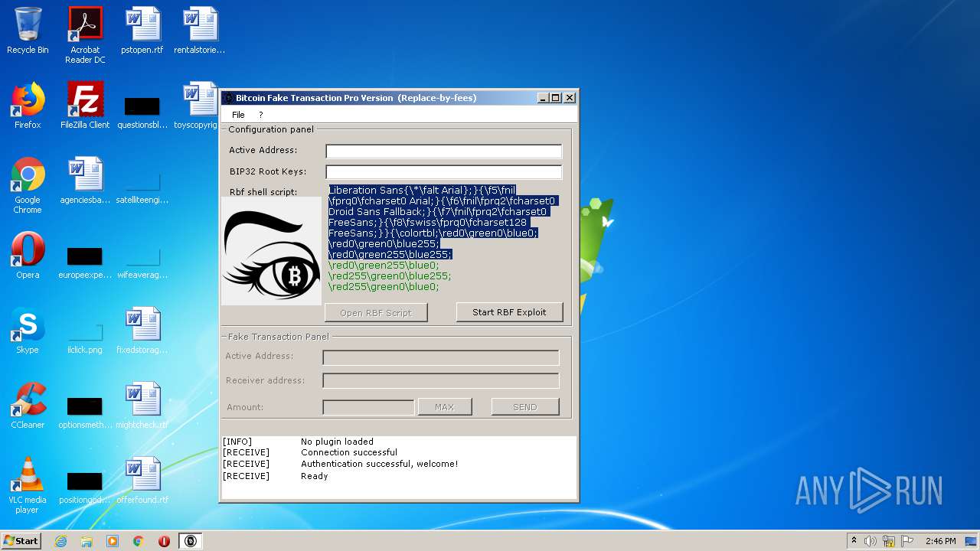Select the toyscopyrig... document icon
Screen dimensions: 980x551
[x=198, y=106]
